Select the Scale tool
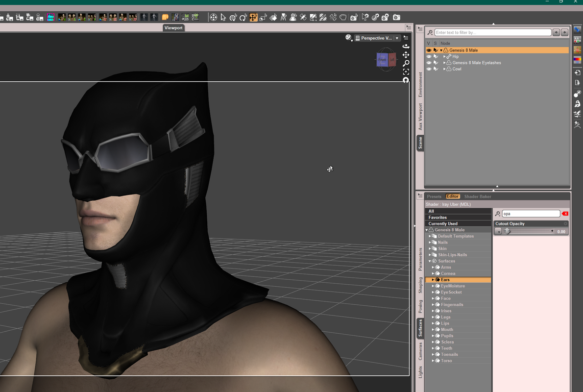The height and width of the screenshot is (392, 583). point(263,17)
